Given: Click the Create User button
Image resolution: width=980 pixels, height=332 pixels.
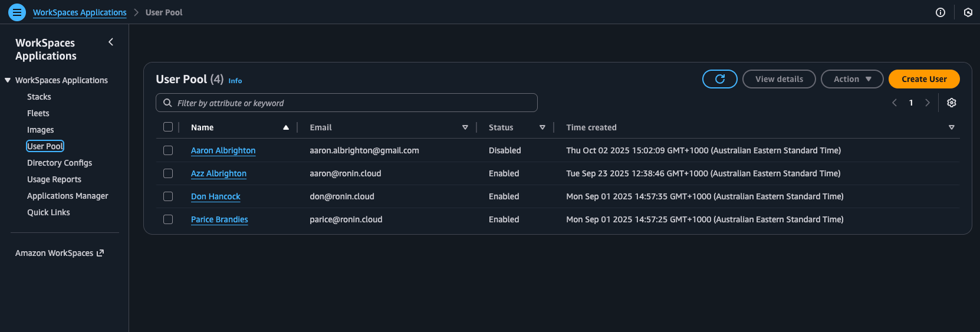Looking at the screenshot, I should [x=924, y=79].
